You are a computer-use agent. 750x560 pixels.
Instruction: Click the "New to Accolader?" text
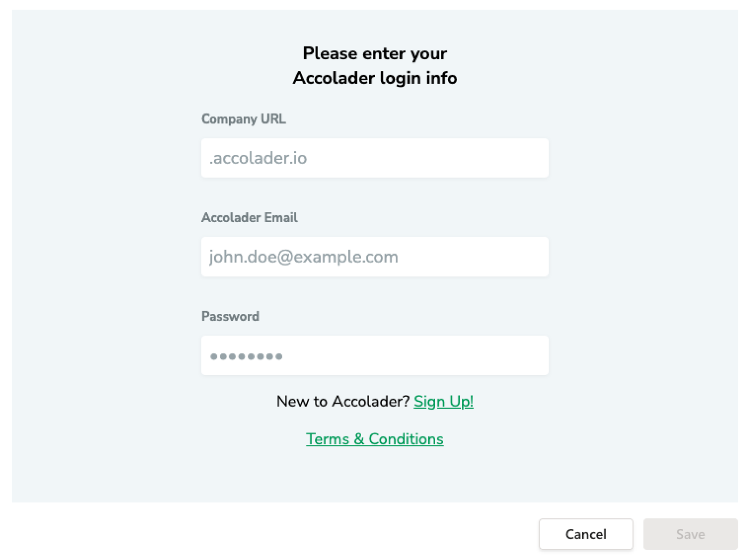tap(343, 401)
